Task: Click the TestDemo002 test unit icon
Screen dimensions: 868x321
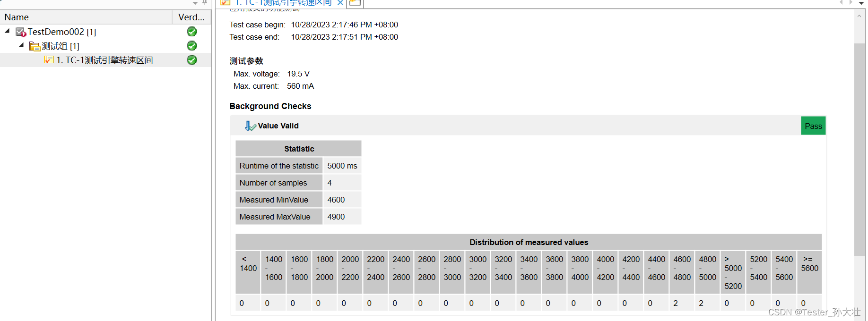Action: [x=20, y=32]
